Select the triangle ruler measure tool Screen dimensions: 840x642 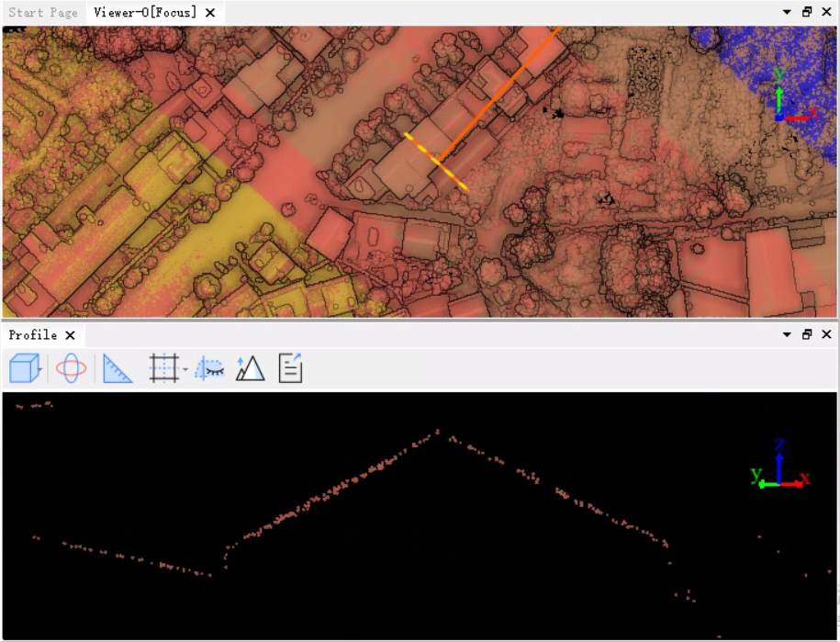[x=118, y=369]
